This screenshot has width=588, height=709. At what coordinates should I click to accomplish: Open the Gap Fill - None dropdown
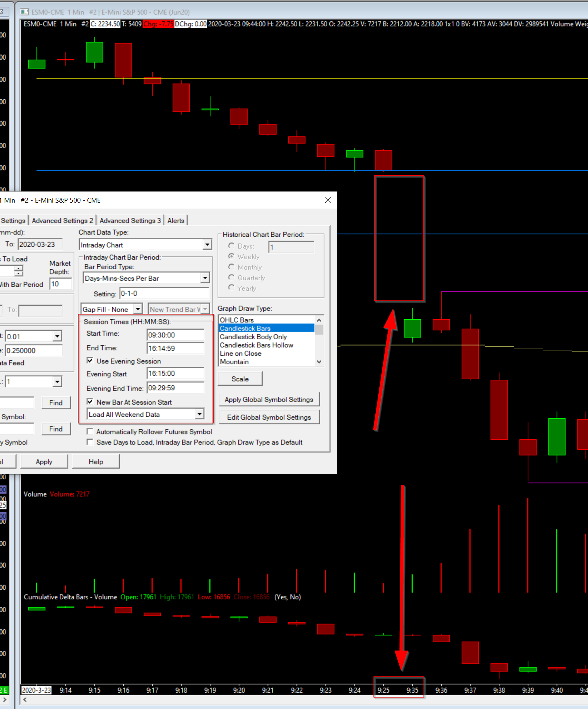[138, 309]
